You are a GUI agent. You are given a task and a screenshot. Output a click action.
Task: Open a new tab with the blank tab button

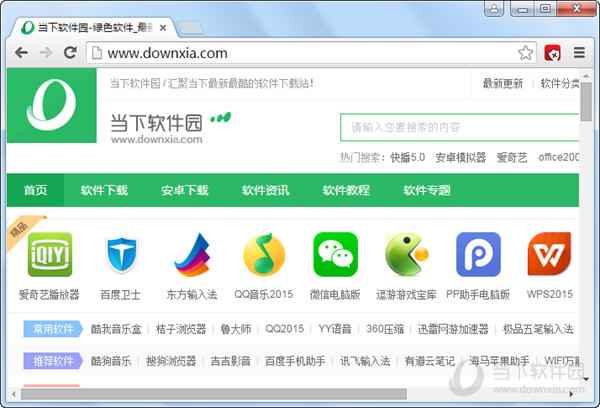191,28
